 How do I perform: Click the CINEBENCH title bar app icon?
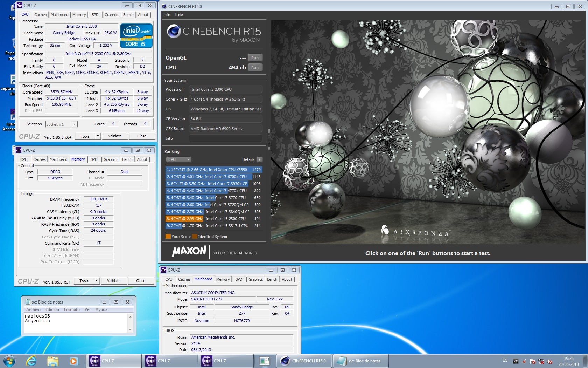click(x=164, y=6)
